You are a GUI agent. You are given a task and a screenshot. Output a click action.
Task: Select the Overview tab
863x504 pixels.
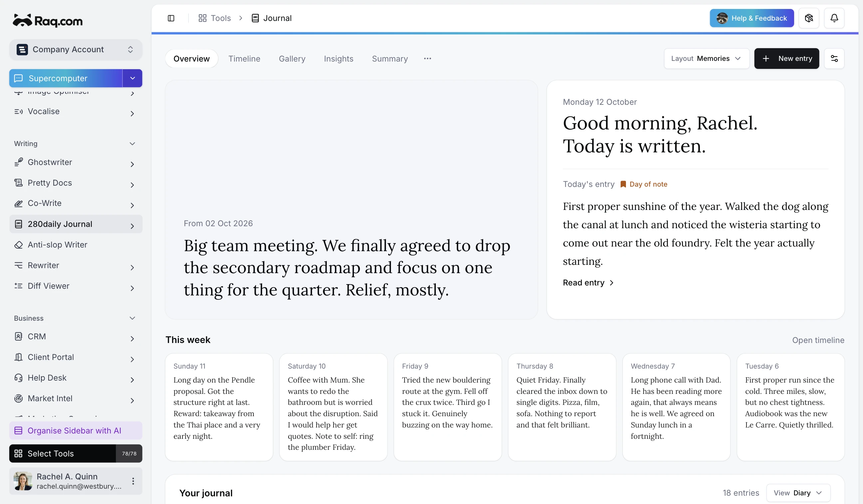pyautogui.click(x=191, y=59)
